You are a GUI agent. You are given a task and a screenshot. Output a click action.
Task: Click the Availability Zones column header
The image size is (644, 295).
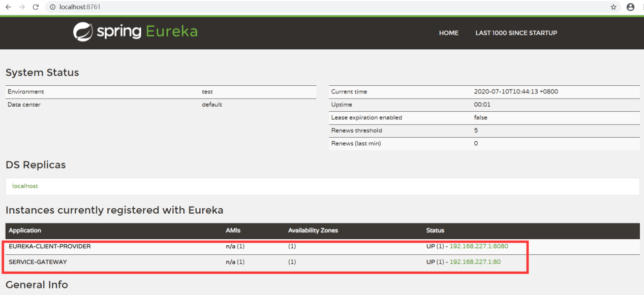(x=313, y=230)
